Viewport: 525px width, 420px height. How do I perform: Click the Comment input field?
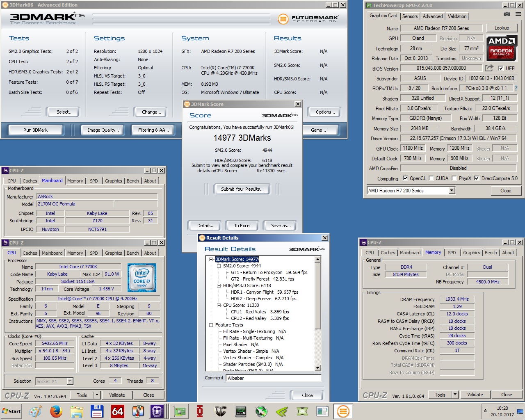point(274,378)
